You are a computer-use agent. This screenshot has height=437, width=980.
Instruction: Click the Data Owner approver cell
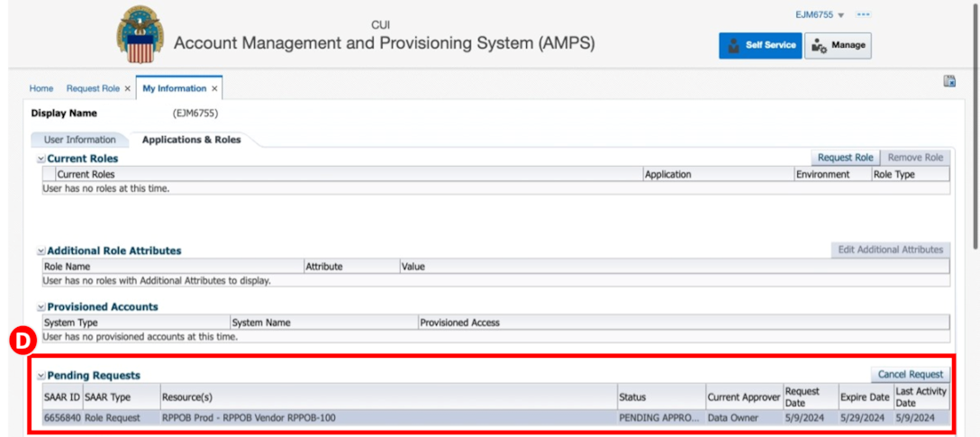pos(744,417)
